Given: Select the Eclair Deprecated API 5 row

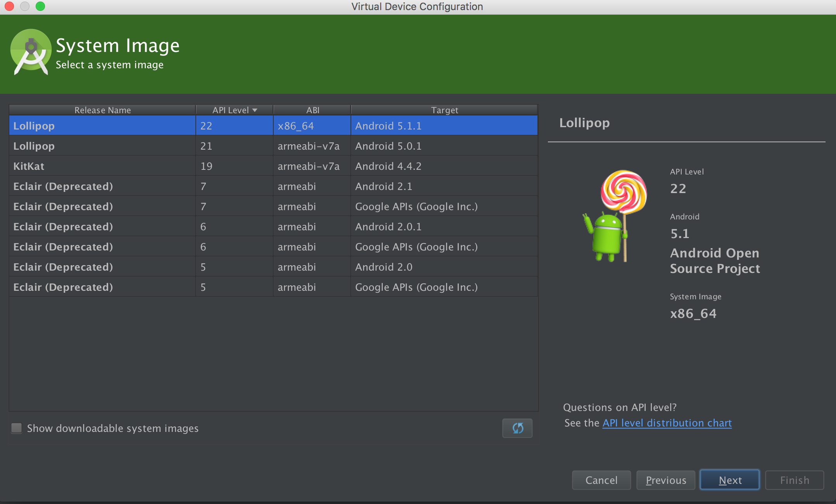Looking at the screenshot, I should click(272, 267).
